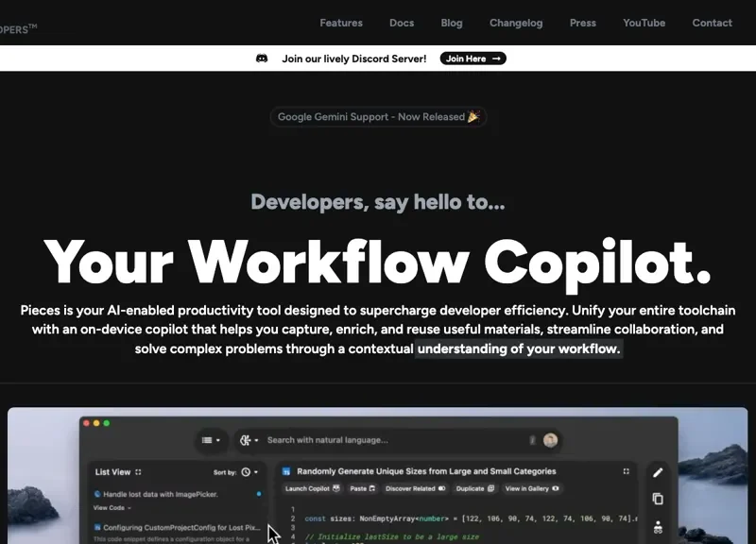Open the Features nav link

coord(341,23)
